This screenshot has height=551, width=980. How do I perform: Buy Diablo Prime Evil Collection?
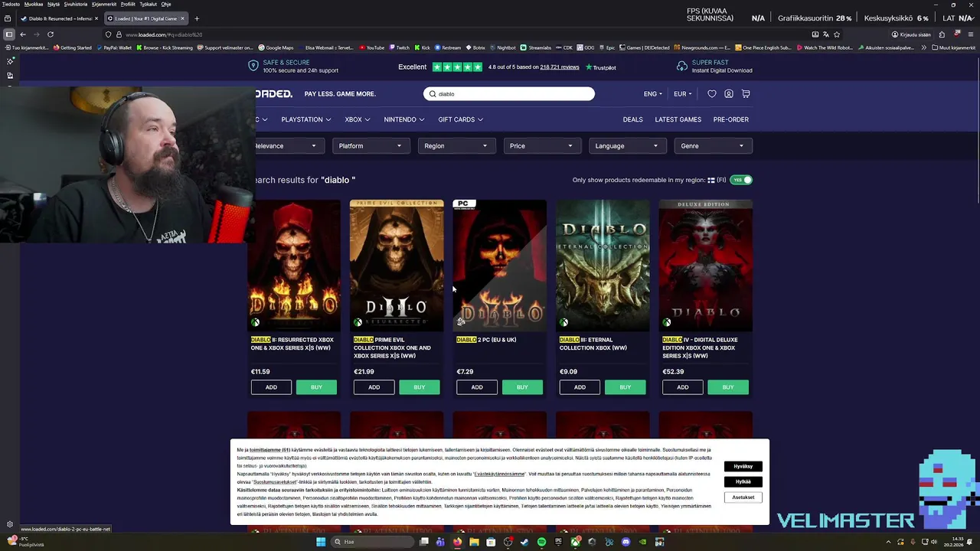coord(420,387)
